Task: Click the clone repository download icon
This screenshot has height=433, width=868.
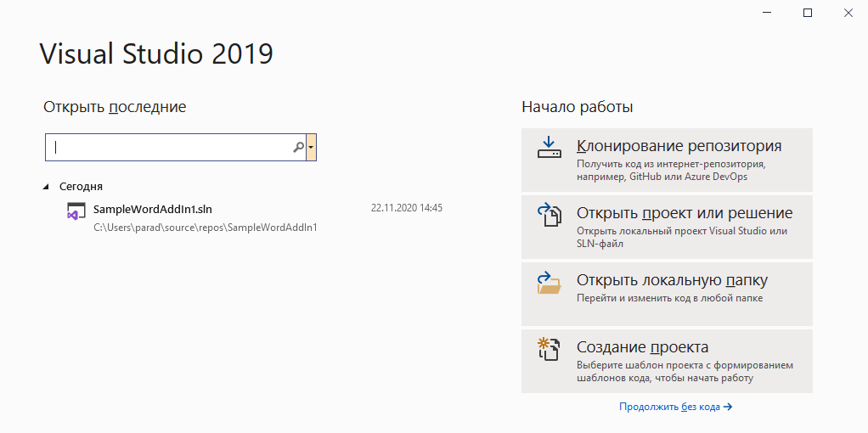Action: tap(550, 148)
